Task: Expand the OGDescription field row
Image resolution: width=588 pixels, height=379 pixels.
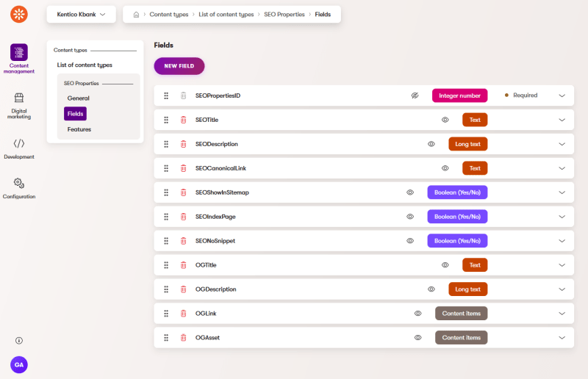Action: point(562,289)
